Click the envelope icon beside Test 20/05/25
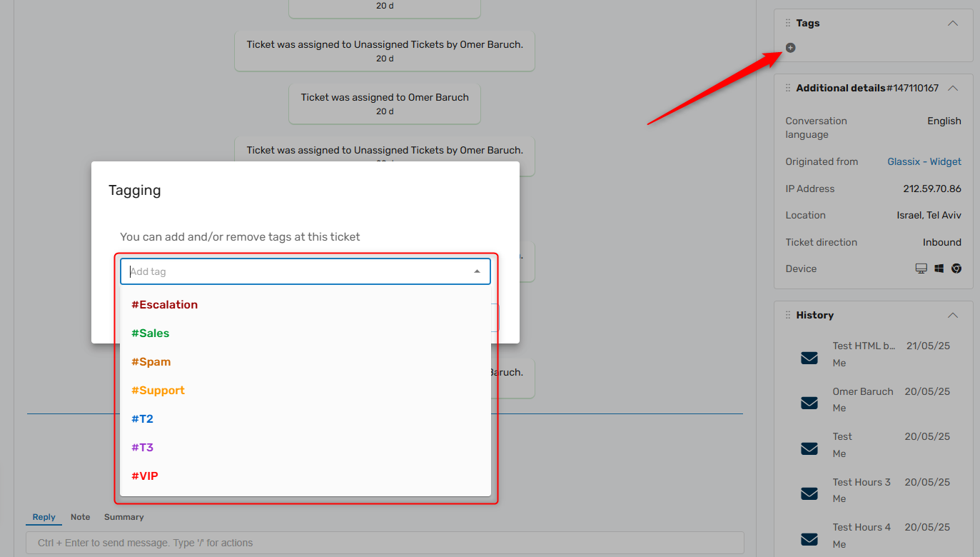980x557 pixels. click(809, 448)
